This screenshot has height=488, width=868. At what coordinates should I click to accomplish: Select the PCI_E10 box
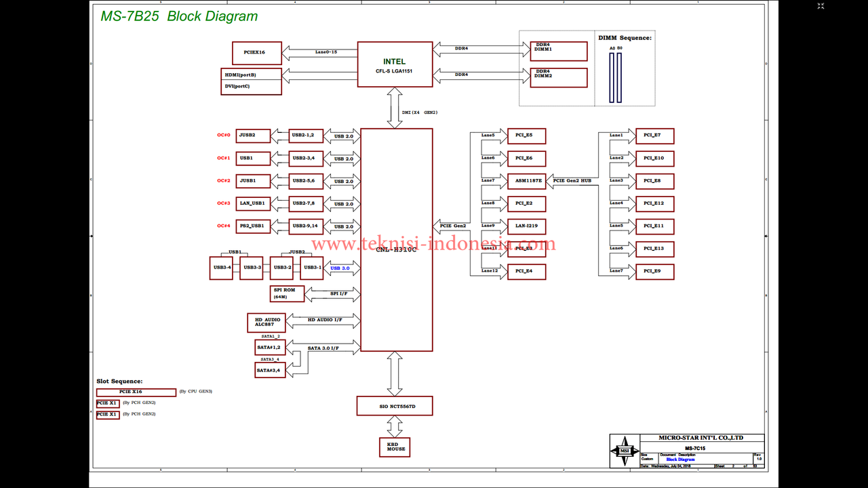click(655, 159)
